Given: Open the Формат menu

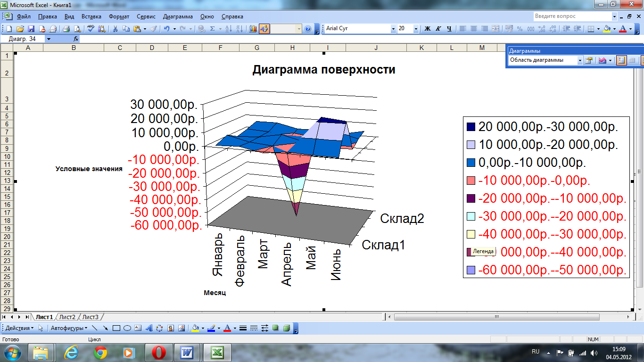Looking at the screenshot, I should pyautogui.click(x=119, y=16).
